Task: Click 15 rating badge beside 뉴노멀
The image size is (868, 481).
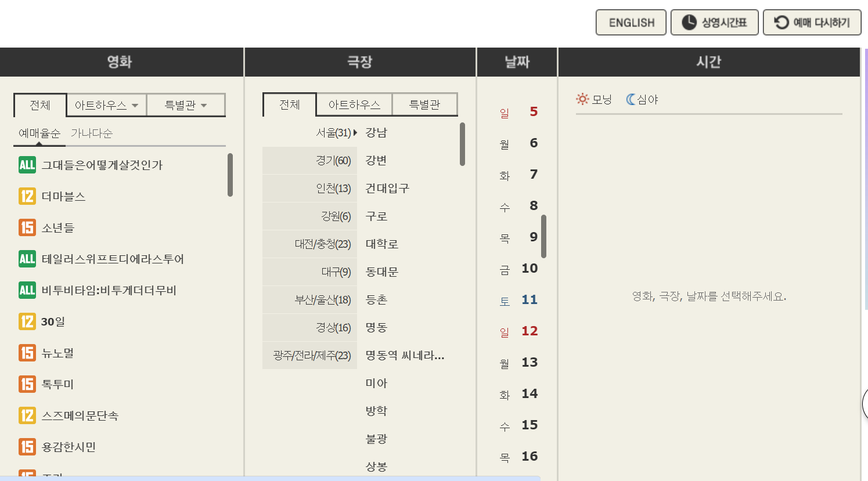Action: [x=27, y=353]
